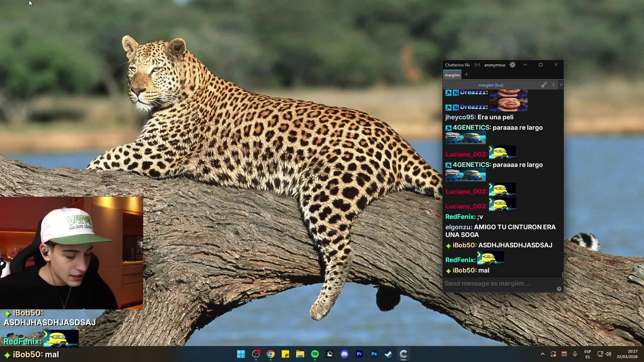
Task: Open Discord from the taskbar
Action: (x=344, y=354)
